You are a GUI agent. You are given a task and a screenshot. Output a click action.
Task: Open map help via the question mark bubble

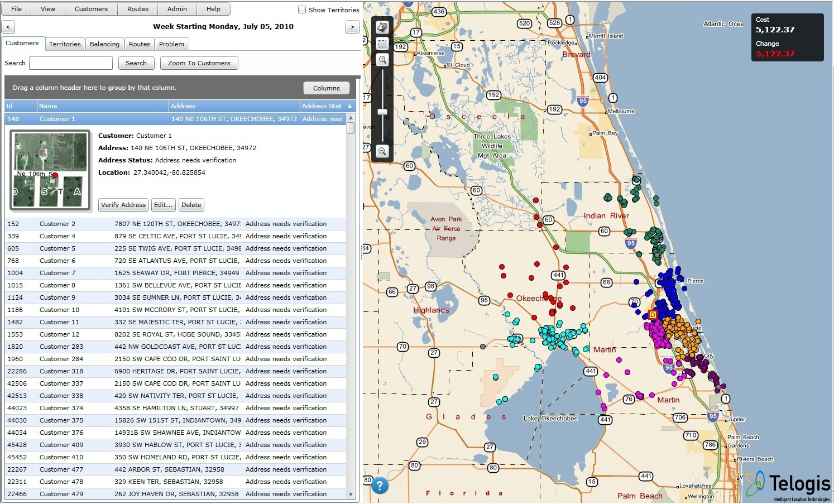380,486
